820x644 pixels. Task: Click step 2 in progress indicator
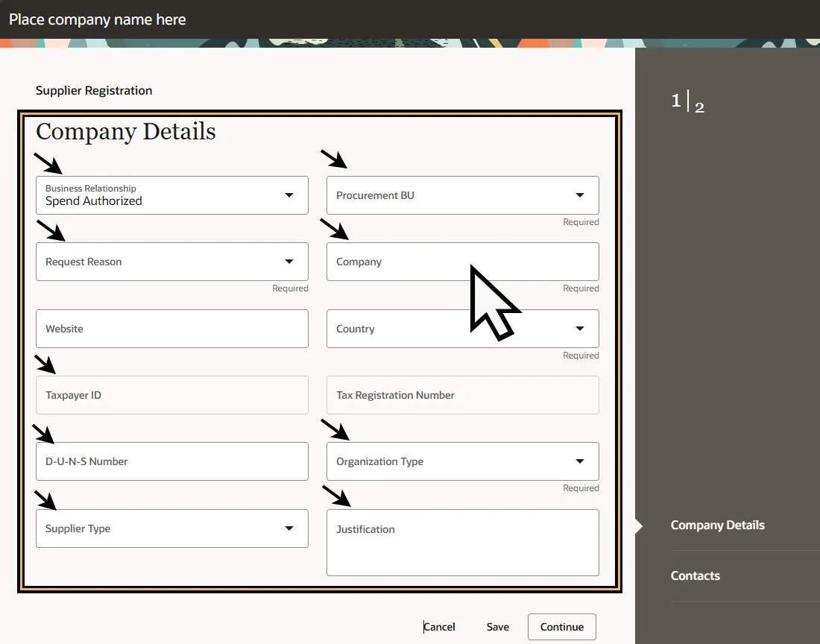699,108
